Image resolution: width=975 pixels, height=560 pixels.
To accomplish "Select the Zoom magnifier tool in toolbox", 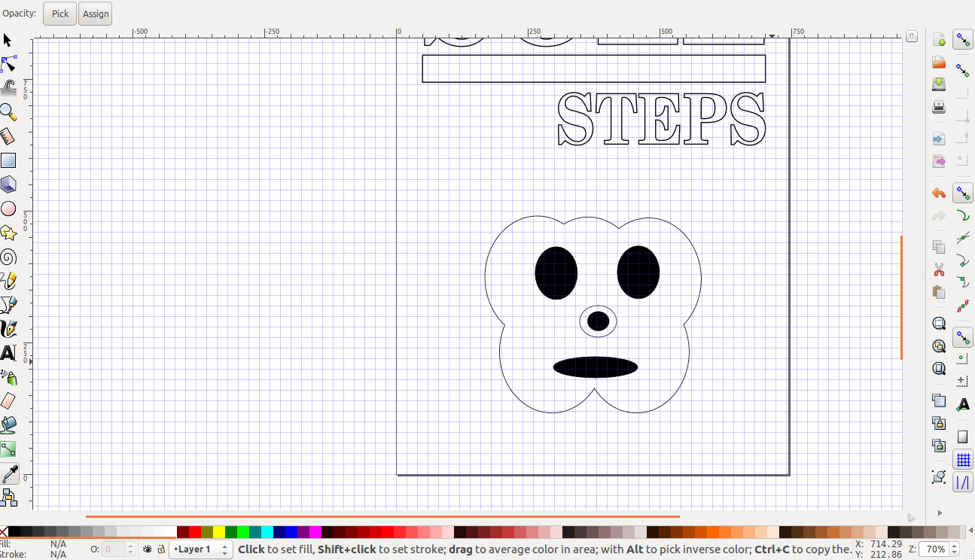I will (8, 112).
